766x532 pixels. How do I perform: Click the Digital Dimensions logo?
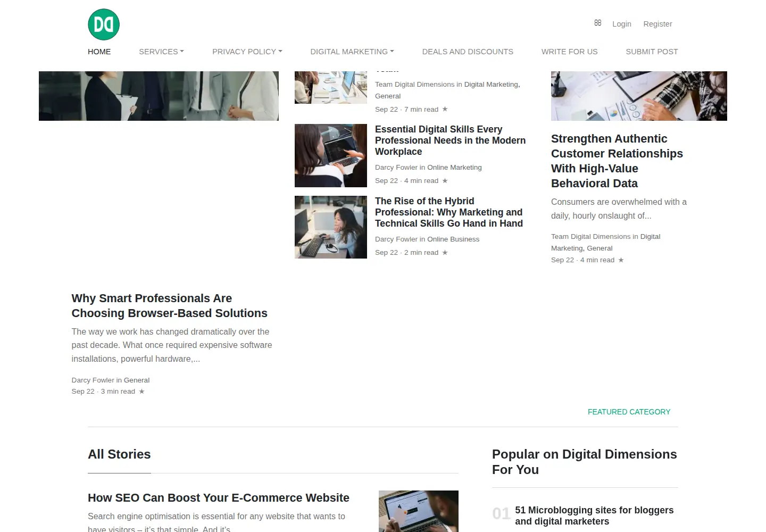[104, 24]
